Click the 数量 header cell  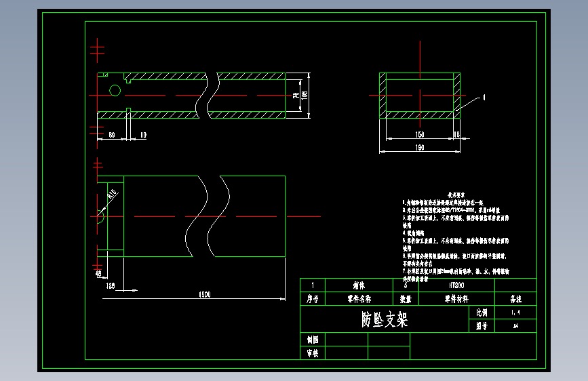click(x=406, y=299)
